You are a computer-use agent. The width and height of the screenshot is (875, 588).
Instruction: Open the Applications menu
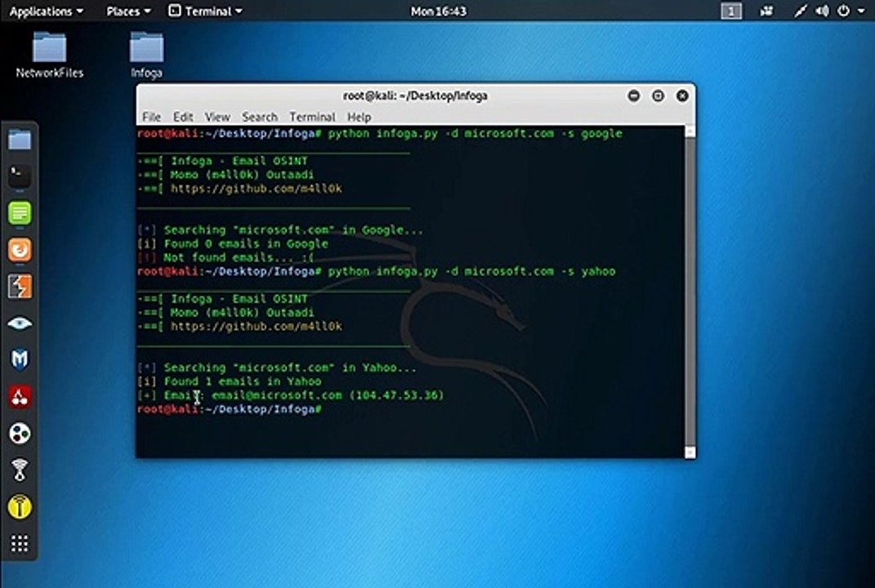pos(46,11)
